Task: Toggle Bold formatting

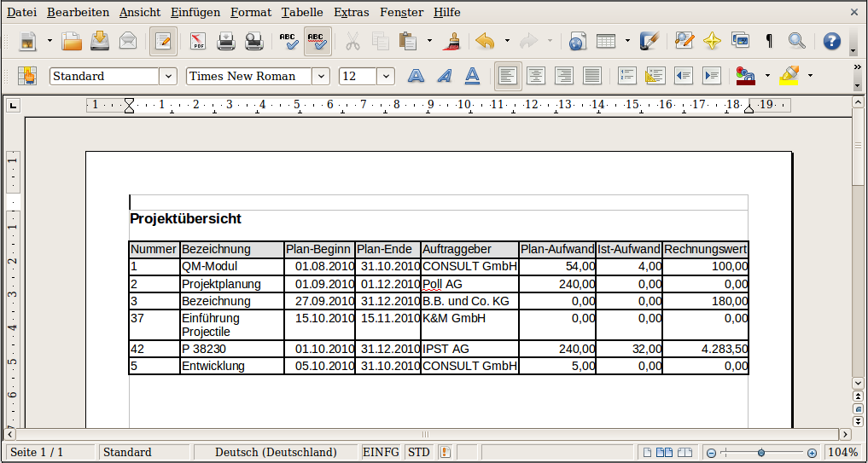Action: click(417, 76)
